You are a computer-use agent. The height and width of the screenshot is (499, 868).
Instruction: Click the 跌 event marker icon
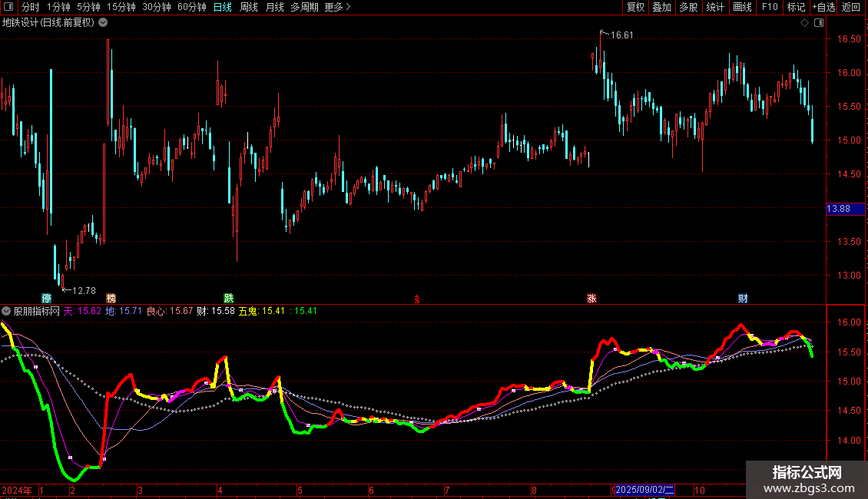(x=229, y=298)
